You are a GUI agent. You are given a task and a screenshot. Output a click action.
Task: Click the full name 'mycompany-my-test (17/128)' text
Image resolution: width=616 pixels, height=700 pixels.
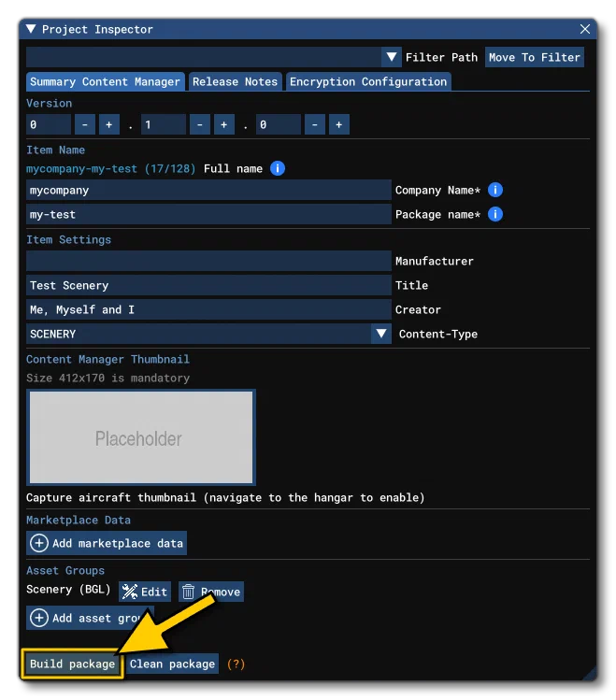click(x=110, y=169)
